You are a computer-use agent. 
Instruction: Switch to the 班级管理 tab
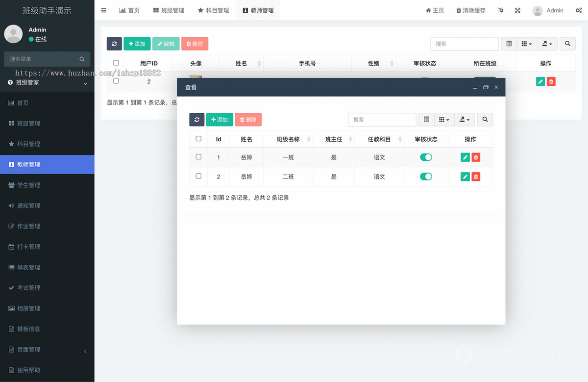(x=169, y=10)
